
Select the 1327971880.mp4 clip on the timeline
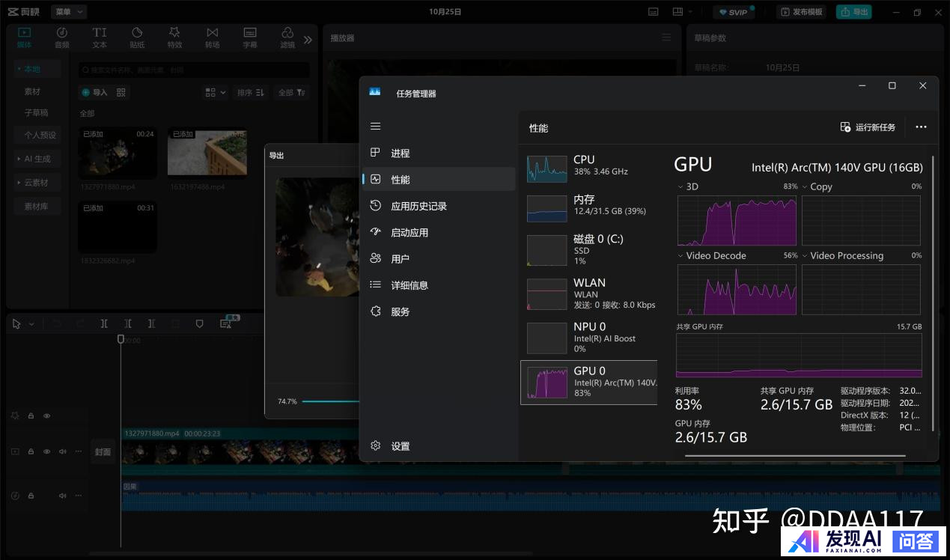click(x=341, y=451)
